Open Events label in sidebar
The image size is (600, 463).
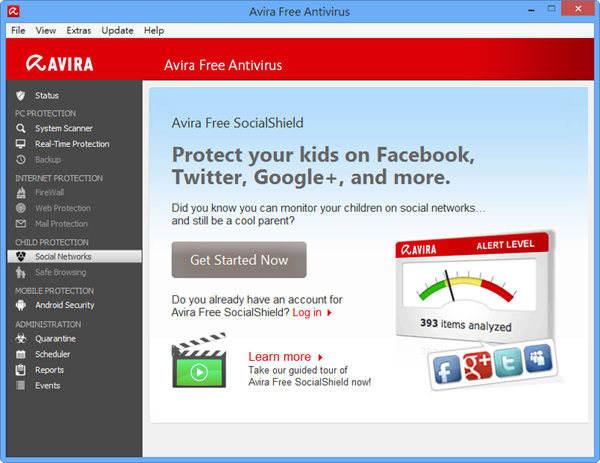point(48,385)
